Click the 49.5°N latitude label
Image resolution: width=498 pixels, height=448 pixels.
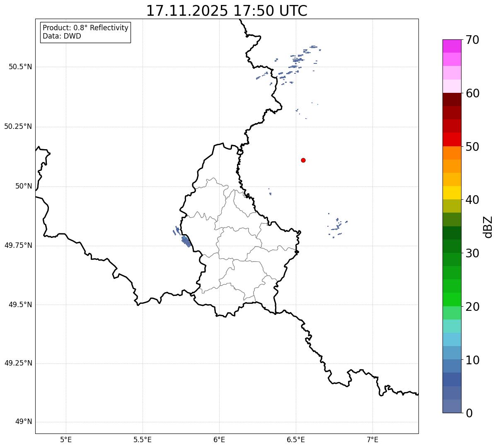(20, 305)
